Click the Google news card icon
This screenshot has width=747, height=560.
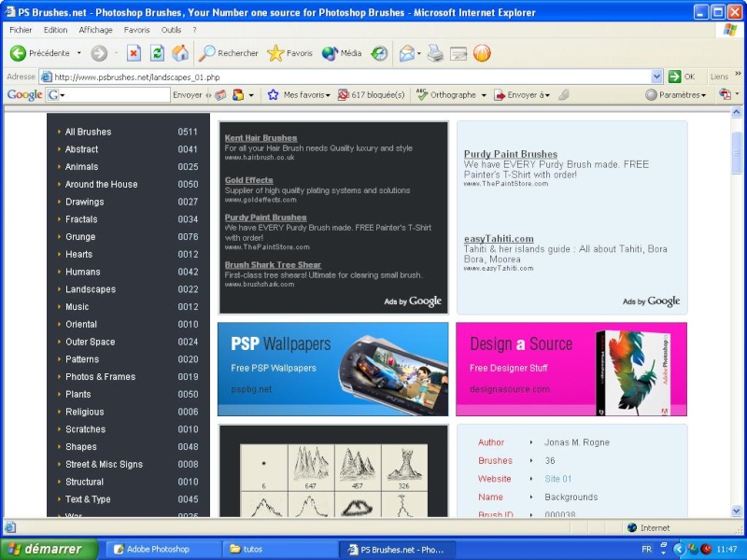click(220, 95)
